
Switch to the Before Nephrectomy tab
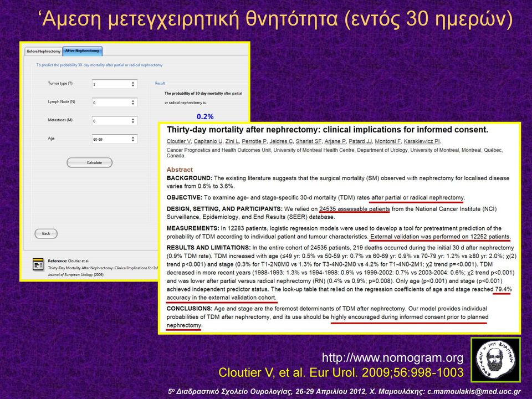[43, 51]
